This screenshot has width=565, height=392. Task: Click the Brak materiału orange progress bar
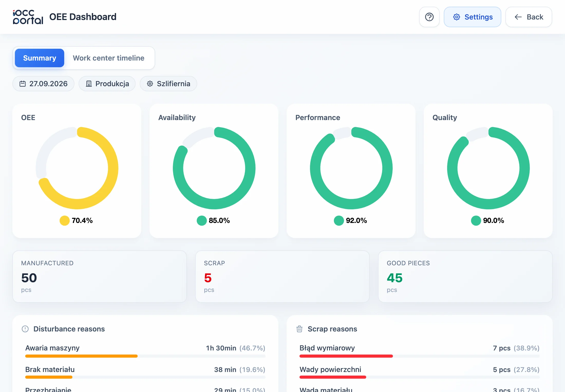[49, 377]
